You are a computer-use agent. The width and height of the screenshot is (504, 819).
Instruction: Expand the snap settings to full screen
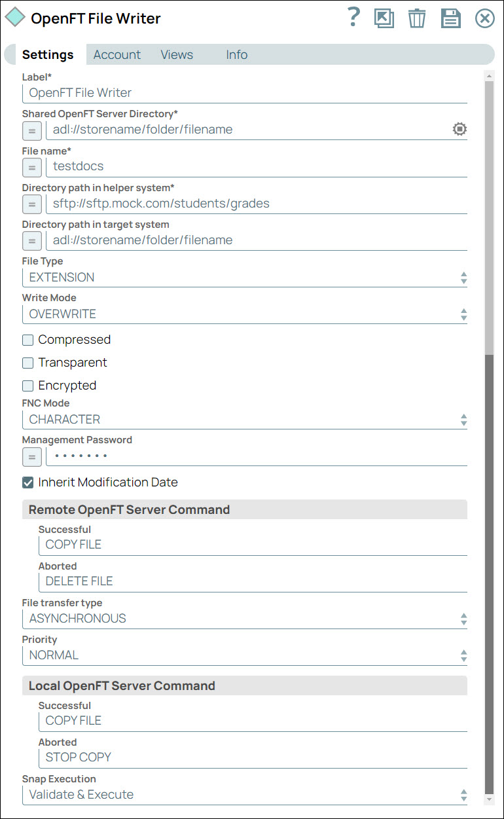click(x=384, y=18)
